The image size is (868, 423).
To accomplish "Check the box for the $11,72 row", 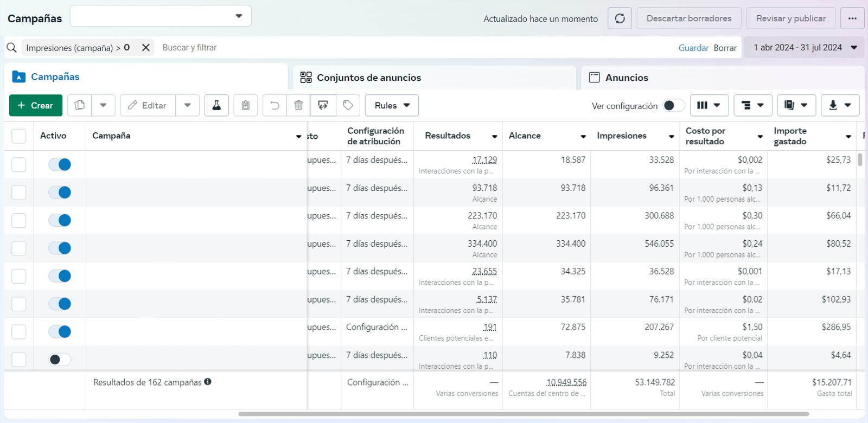I will coord(19,193).
